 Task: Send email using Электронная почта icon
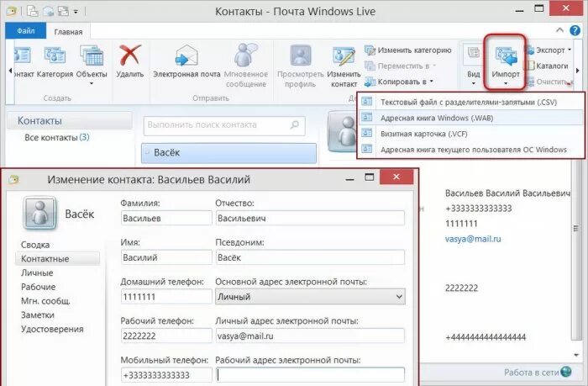[186, 61]
